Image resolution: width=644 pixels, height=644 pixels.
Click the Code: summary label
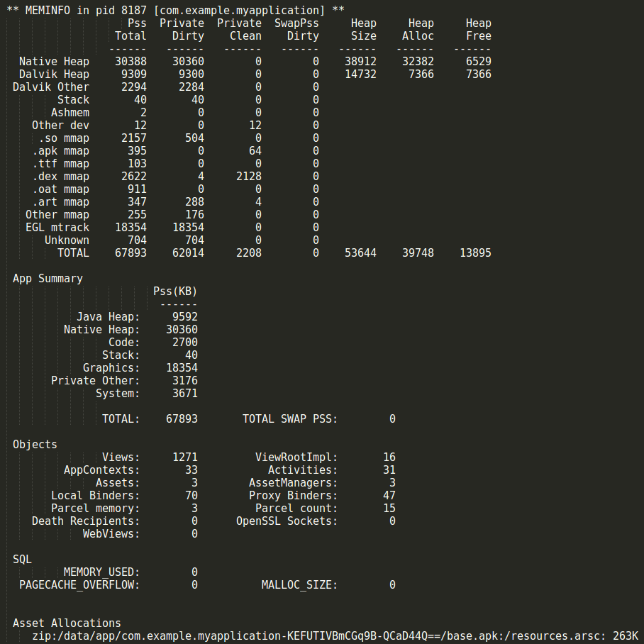pyautogui.click(x=124, y=342)
